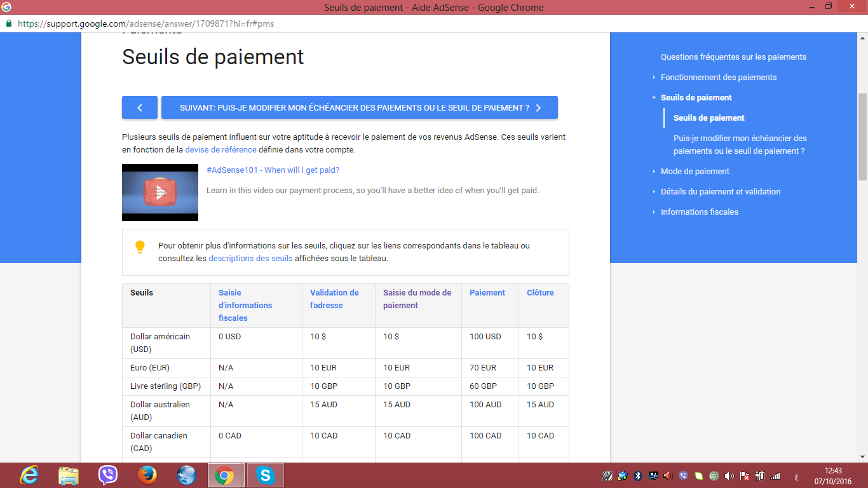Switch to Chrome taskbar button
Viewport: 868px width, 488px height.
224,475
